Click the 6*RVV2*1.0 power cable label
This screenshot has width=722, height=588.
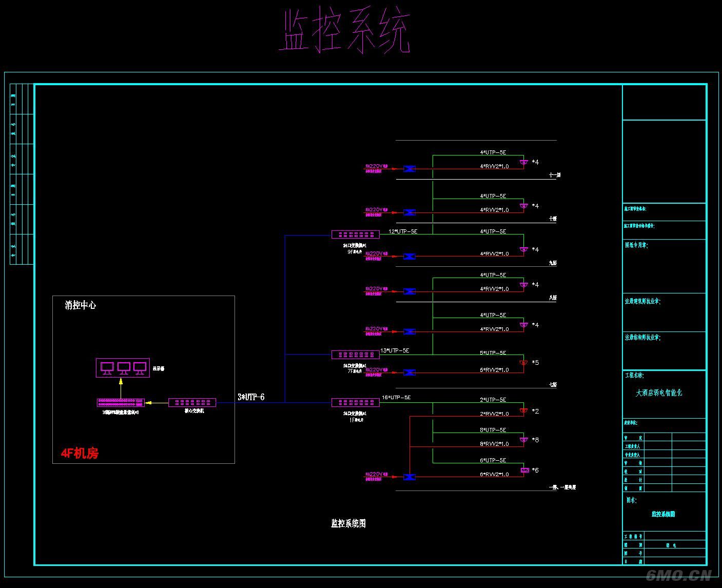tap(494, 475)
